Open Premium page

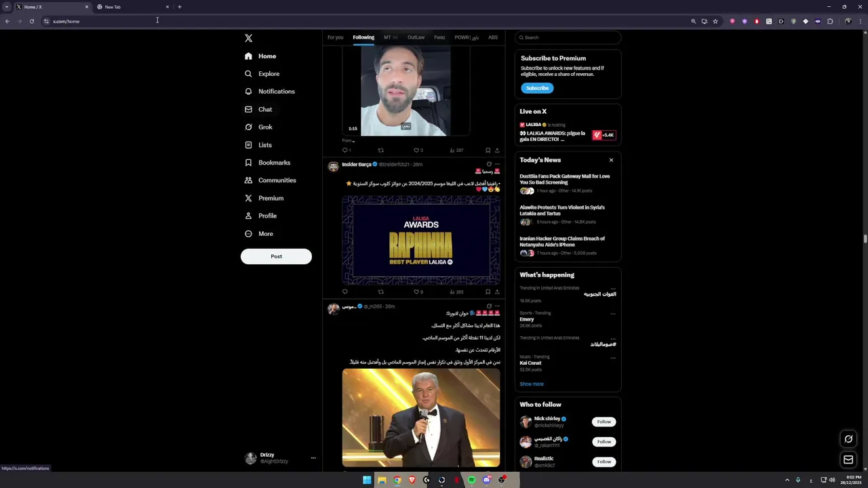(x=264, y=198)
